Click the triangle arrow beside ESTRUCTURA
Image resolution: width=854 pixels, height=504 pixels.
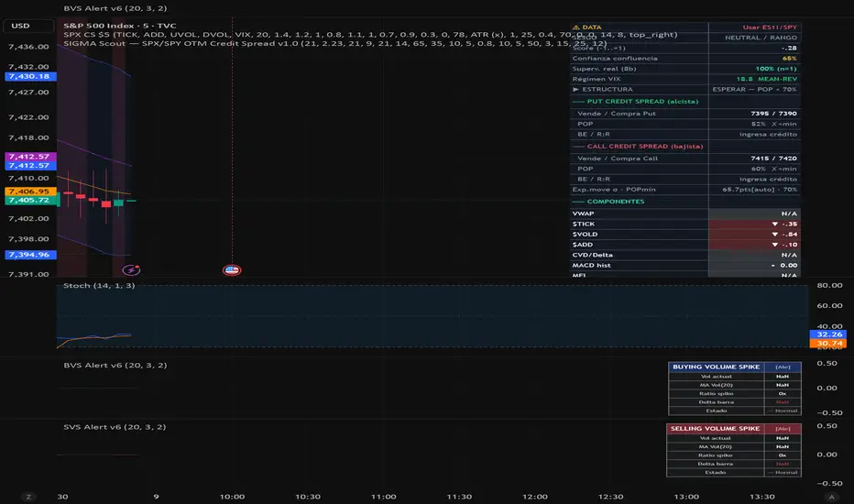coord(575,90)
